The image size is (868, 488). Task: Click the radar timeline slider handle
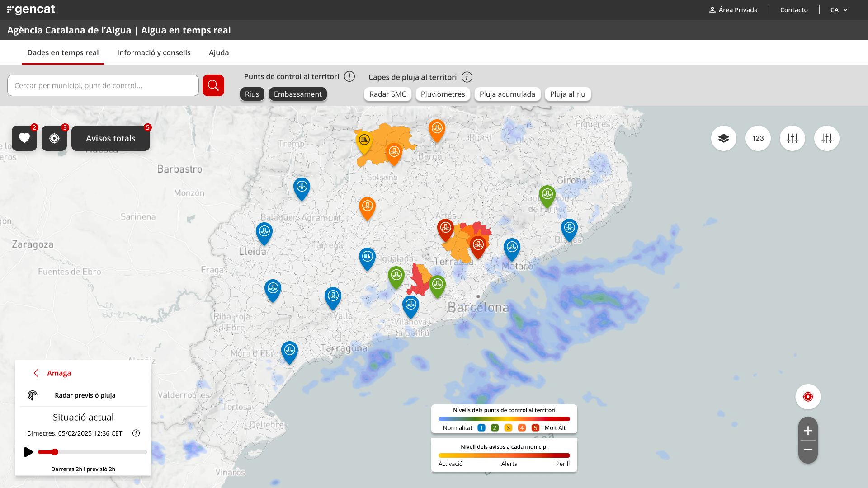point(55,452)
